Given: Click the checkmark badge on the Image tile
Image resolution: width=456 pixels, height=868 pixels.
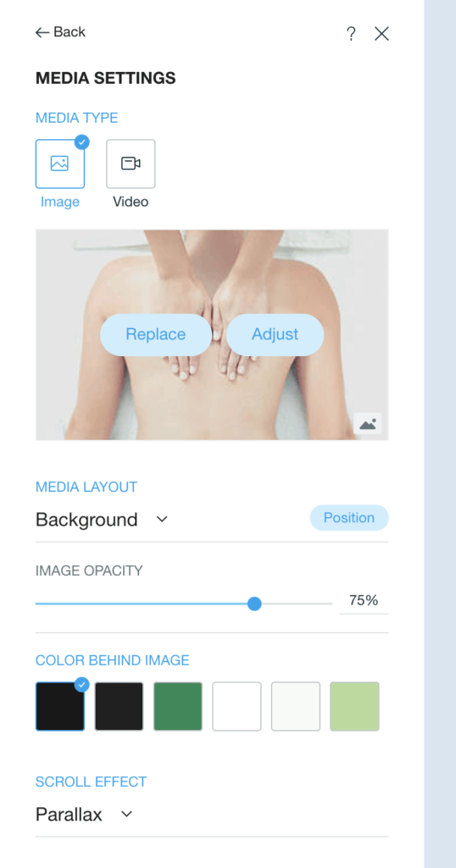Looking at the screenshot, I should pyautogui.click(x=82, y=142).
